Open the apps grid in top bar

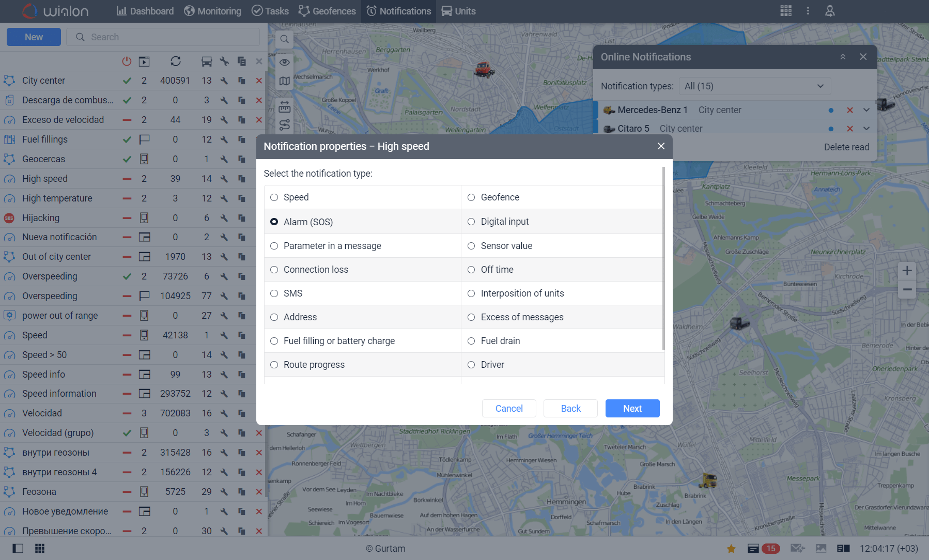pos(786,11)
